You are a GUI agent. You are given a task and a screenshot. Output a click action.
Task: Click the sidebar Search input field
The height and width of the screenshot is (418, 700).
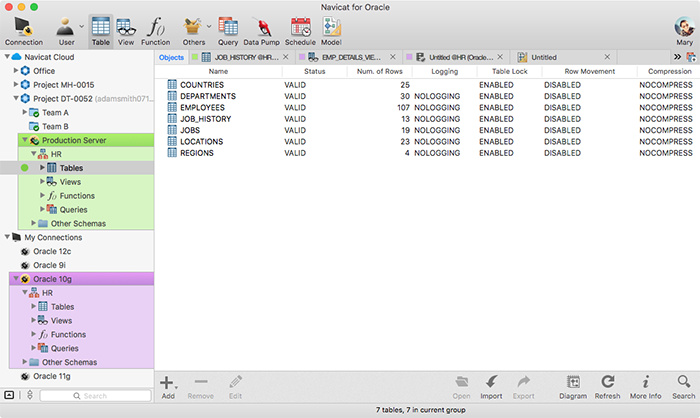click(x=95, y=396)
